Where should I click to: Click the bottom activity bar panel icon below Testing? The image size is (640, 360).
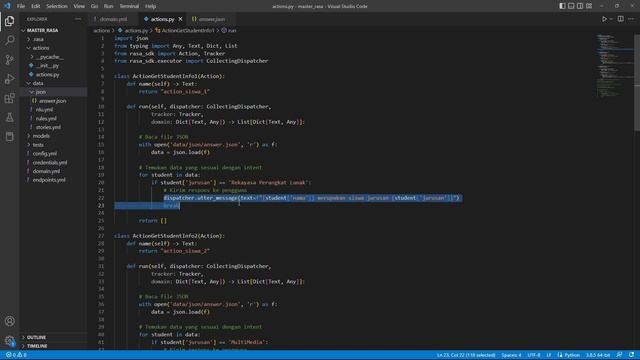pos(9,137)
